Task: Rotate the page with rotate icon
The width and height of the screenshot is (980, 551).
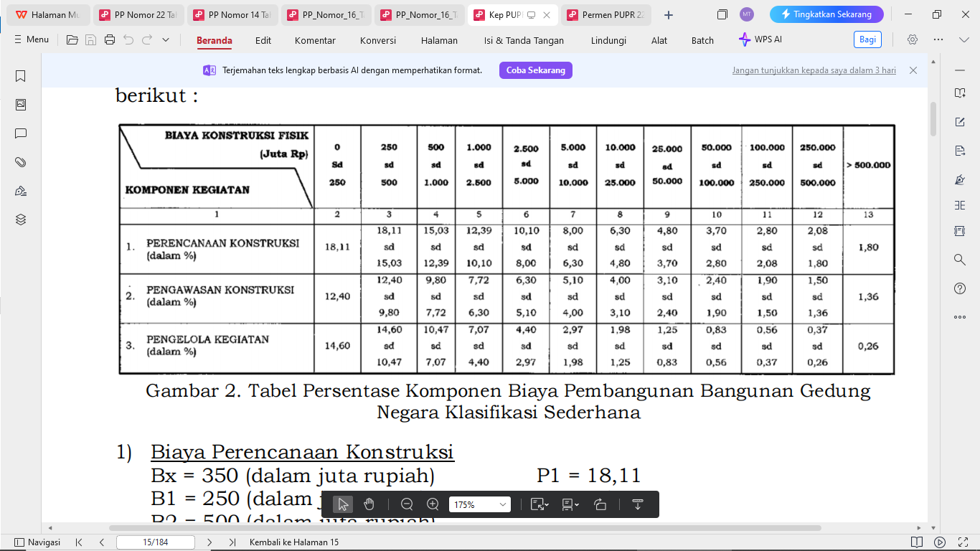Action: (x=600, y=504)
